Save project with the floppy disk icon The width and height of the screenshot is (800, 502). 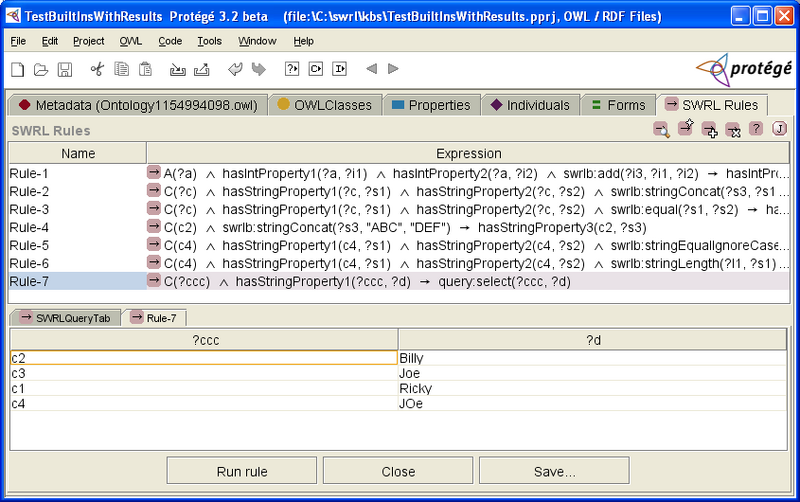pyautogui.click(x=65, y=69)
